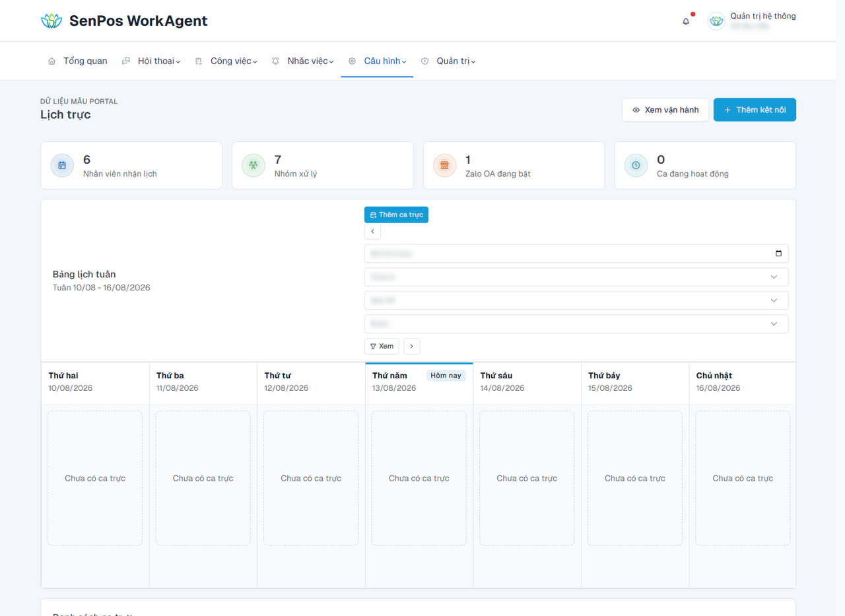Click the DỮ LIỆU MẪU PORTAL label
Image resolution: width=845 pixels, height=616 pixels.
tap(79, 102)
